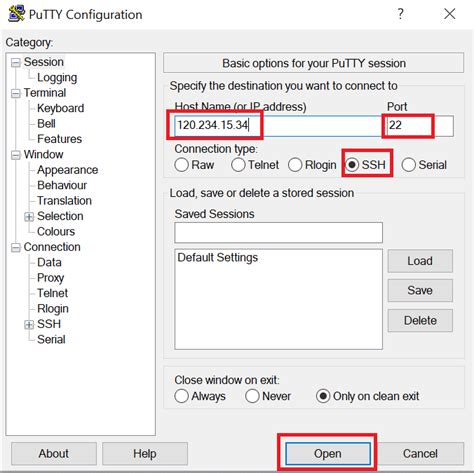The height and width of the screenshot is (473, 474).
Task: Collapse the Terminal category node
Action: [x=16, y=93]
